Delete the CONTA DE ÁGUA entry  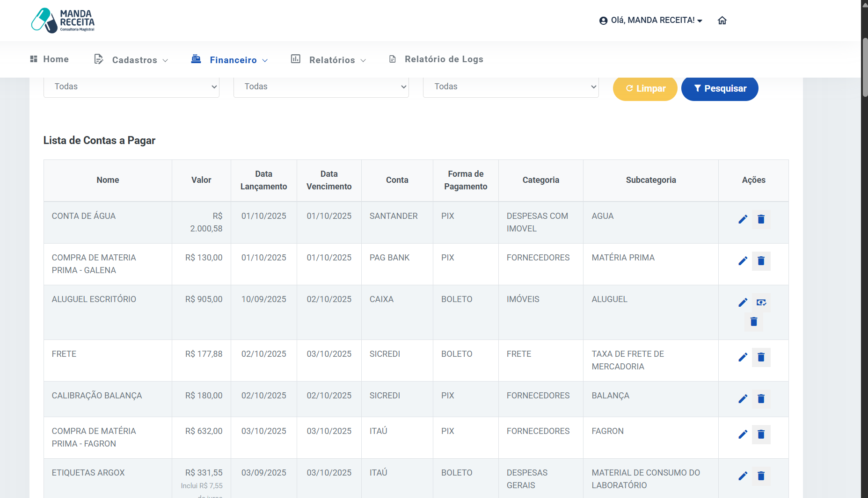pos(761,219)
